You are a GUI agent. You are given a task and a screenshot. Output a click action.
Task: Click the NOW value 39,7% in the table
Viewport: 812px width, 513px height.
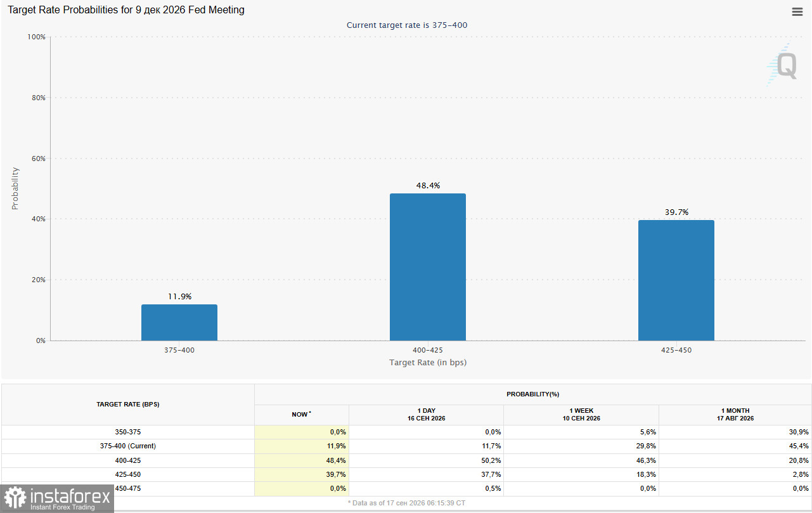[x=336, y=474]
